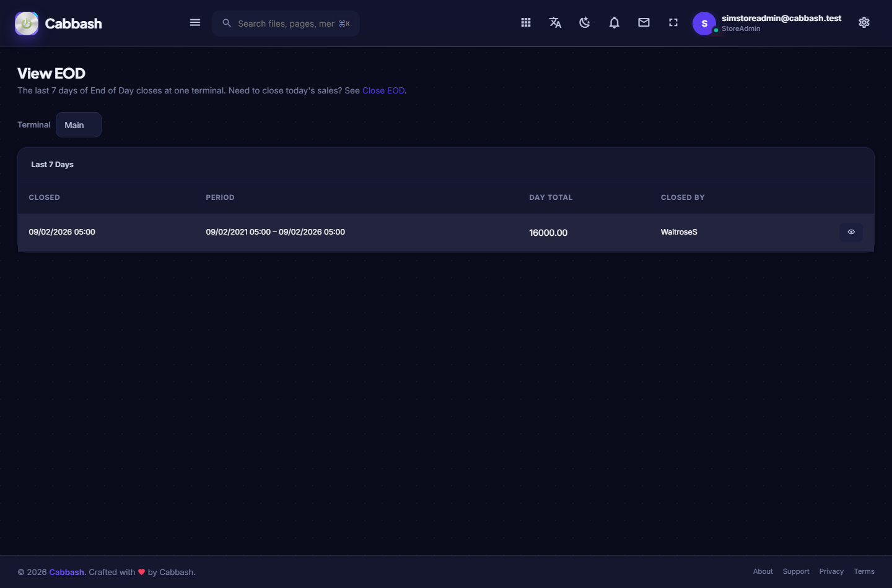
Task: Click the user avatar S
Action: click(704, 24)
